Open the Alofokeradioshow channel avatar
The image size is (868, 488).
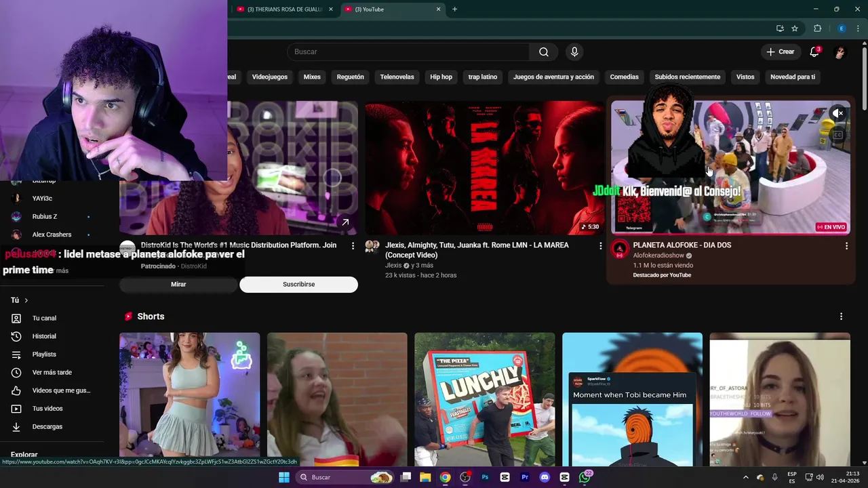tap(620, 249)
